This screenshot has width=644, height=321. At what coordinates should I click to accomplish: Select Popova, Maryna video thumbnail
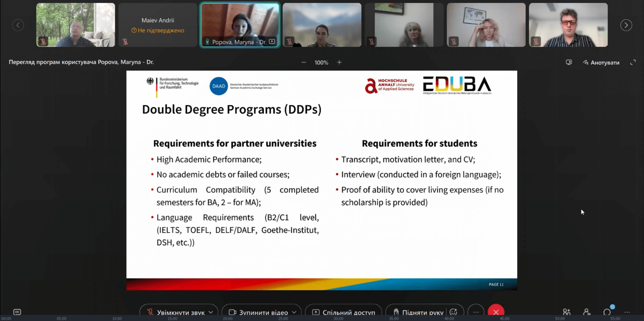240,25
